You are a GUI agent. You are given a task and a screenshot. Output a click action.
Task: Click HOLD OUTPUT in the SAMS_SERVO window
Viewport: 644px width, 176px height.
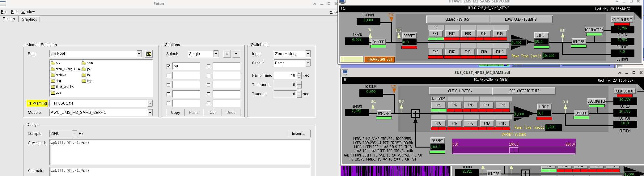point(622,19)
